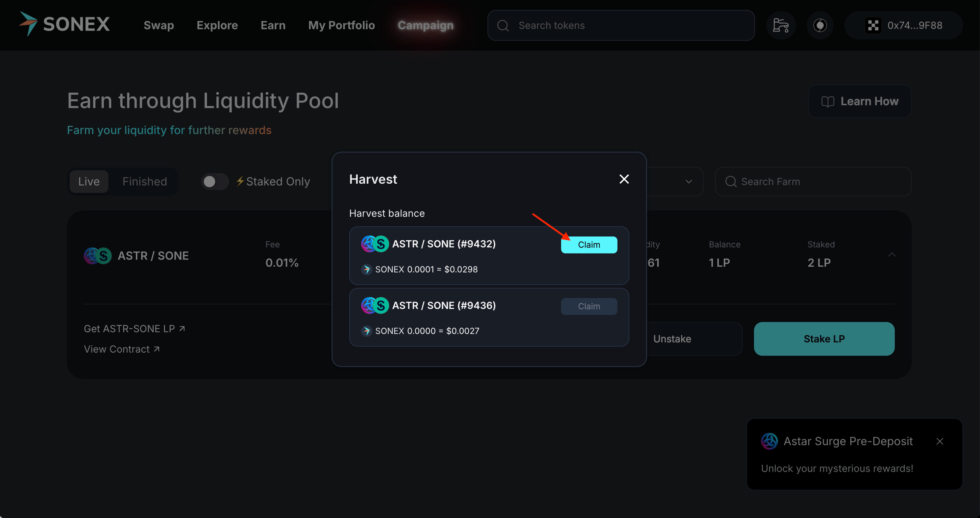Open the View Contract link

point(122,349)
